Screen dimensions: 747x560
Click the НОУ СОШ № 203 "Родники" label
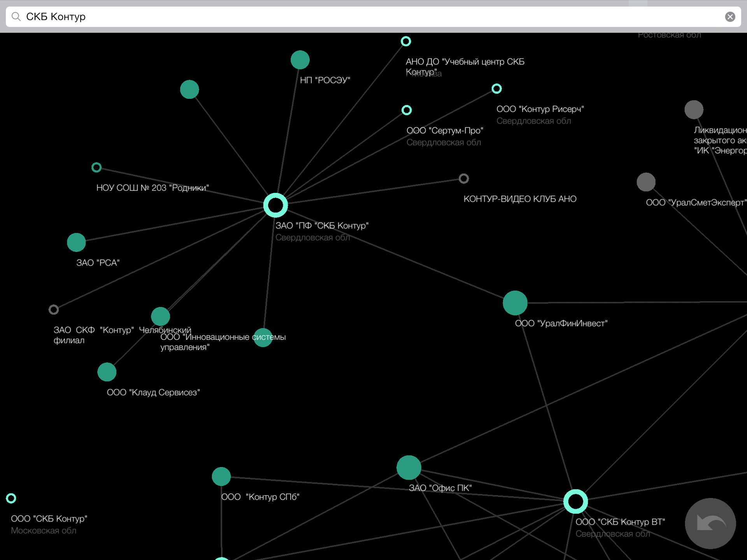[x=153, y=188]
